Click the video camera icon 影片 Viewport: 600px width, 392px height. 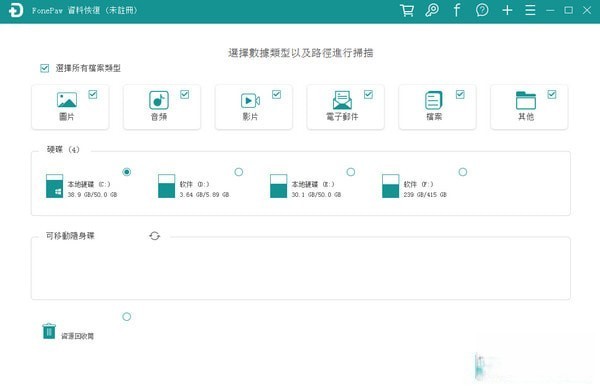coord(250,101)
